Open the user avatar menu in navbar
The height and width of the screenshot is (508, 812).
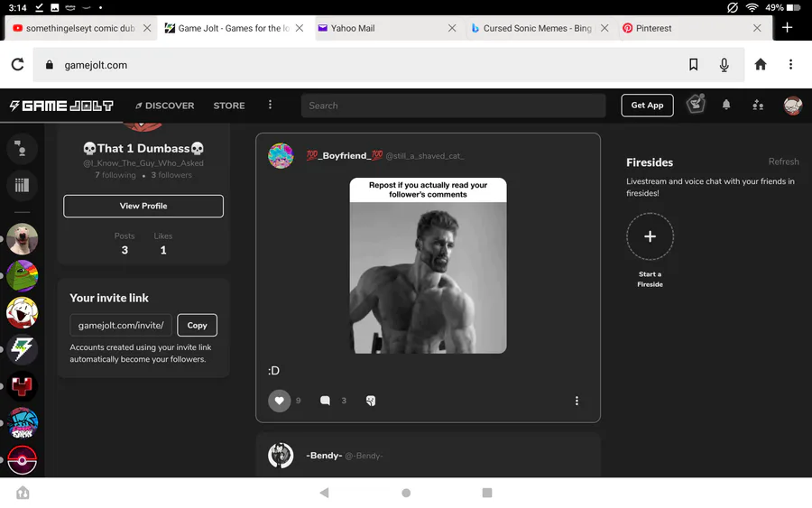792,106
